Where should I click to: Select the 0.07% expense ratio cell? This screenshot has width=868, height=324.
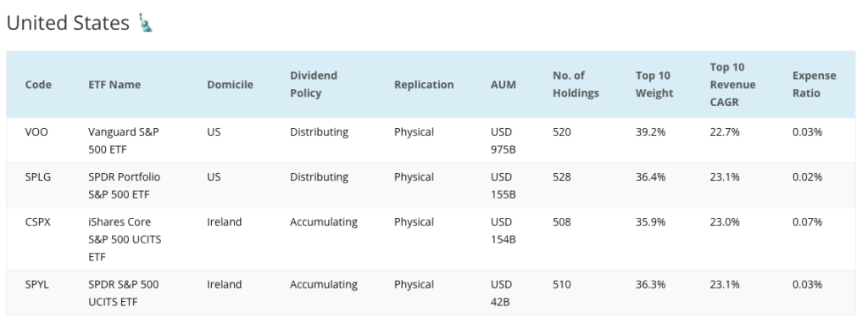(x=808, y=221)
